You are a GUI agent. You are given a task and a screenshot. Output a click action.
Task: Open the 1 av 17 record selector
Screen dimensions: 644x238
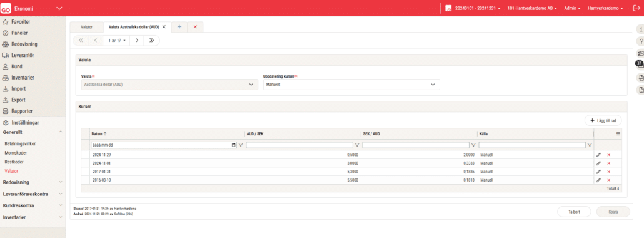point(117,40)
